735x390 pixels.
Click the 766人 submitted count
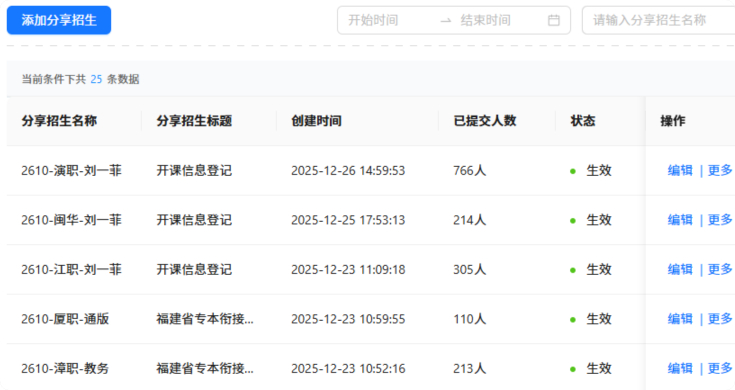470,170
